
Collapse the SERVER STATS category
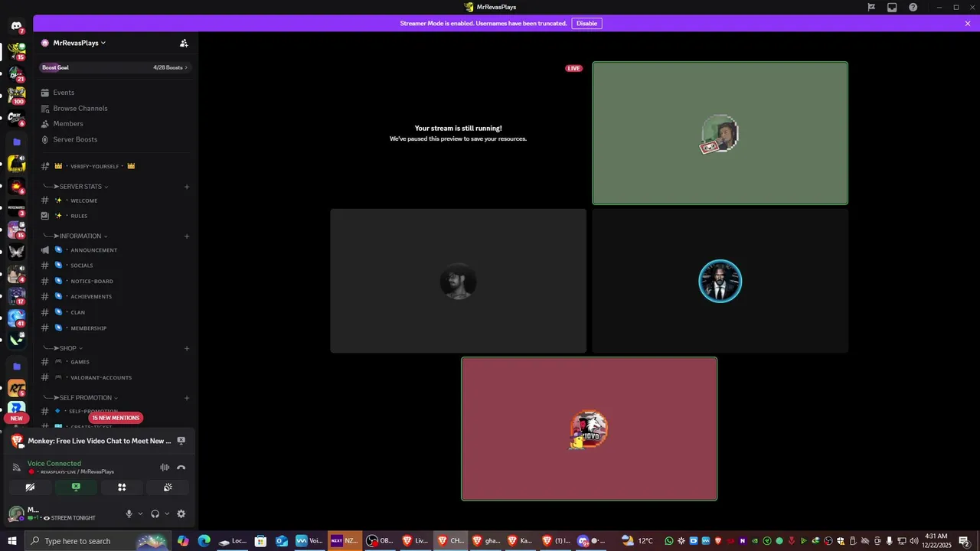[81, 187]
